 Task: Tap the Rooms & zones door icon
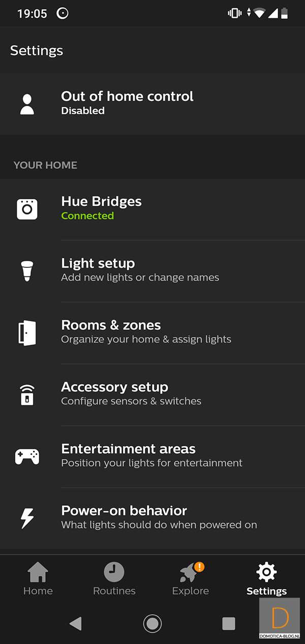coord(27,332)
